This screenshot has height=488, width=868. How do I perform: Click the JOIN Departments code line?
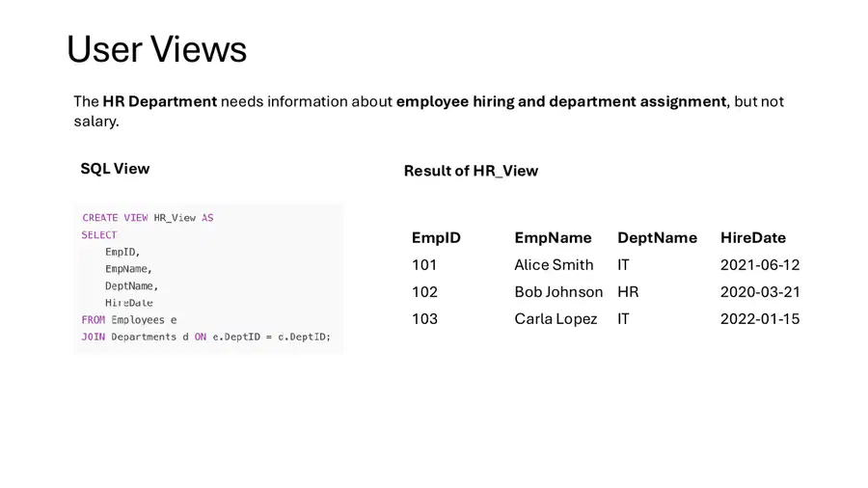pyautogui.click(x=206, y=337)
